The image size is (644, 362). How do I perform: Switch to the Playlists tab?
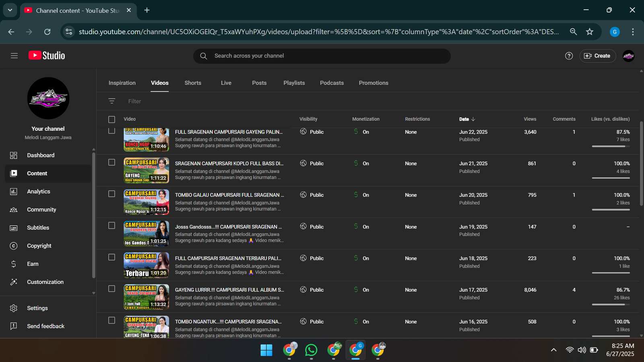click(294, 83)
